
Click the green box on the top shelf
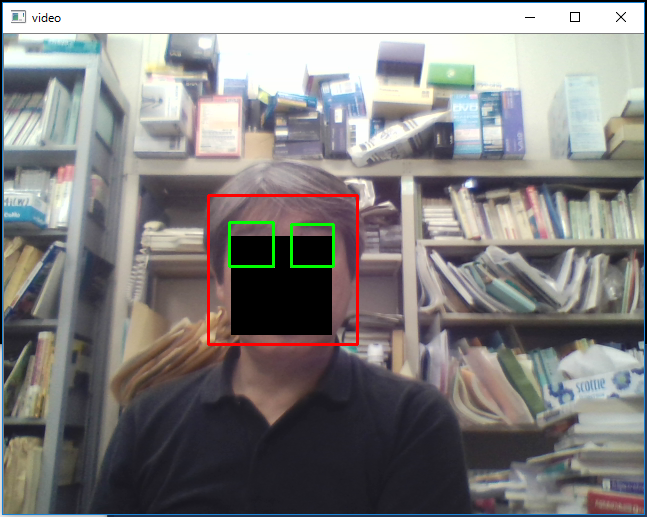click(450, 75)
